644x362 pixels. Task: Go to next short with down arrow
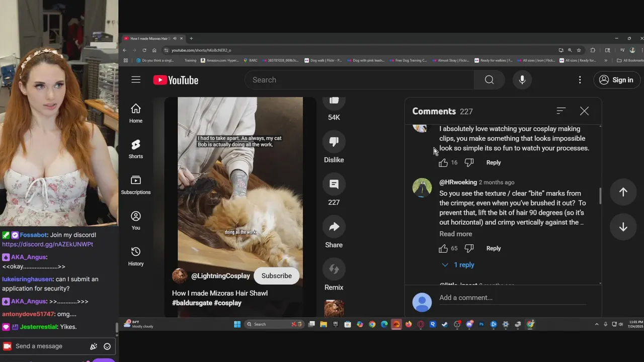(x=623, y=227)
